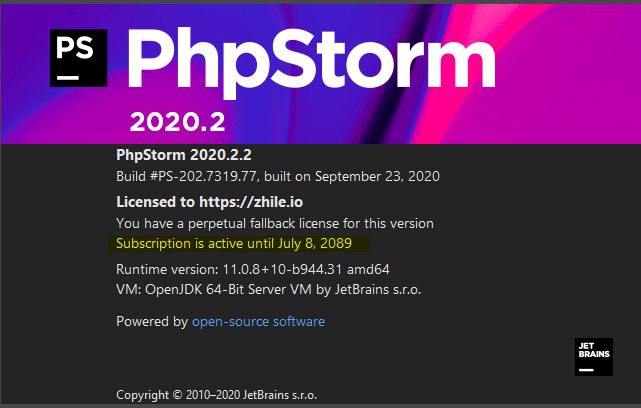Image resolution: width=641 pixels, height=408 pixels.
Task: Click the JetBrains s.r.o. vendor text in VM line
Action: pyautogui.click(x=378, y=289)
